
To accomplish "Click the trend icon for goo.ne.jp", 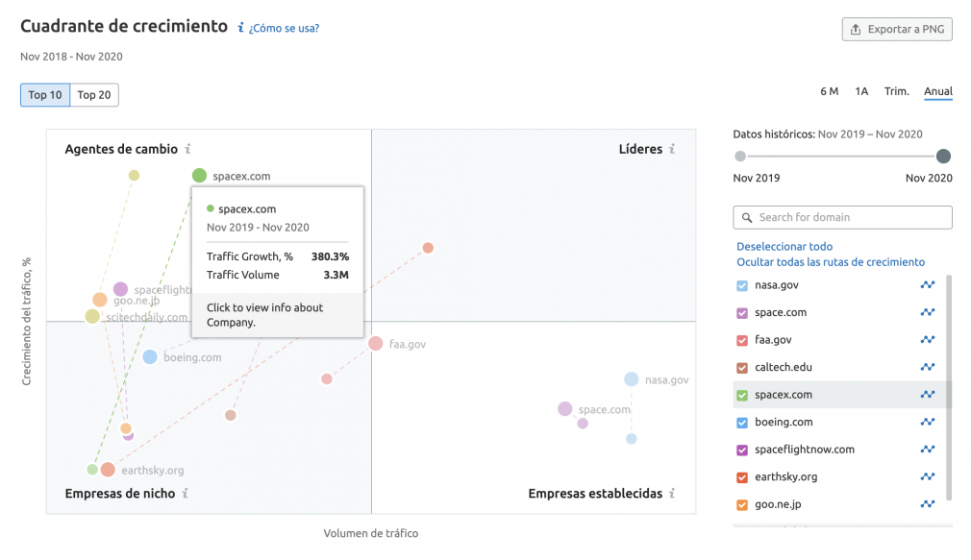I will coord(927,504).
